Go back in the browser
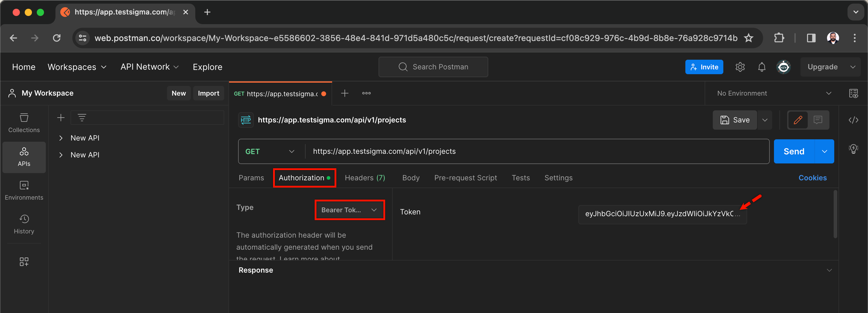 [x=14, y=38]
